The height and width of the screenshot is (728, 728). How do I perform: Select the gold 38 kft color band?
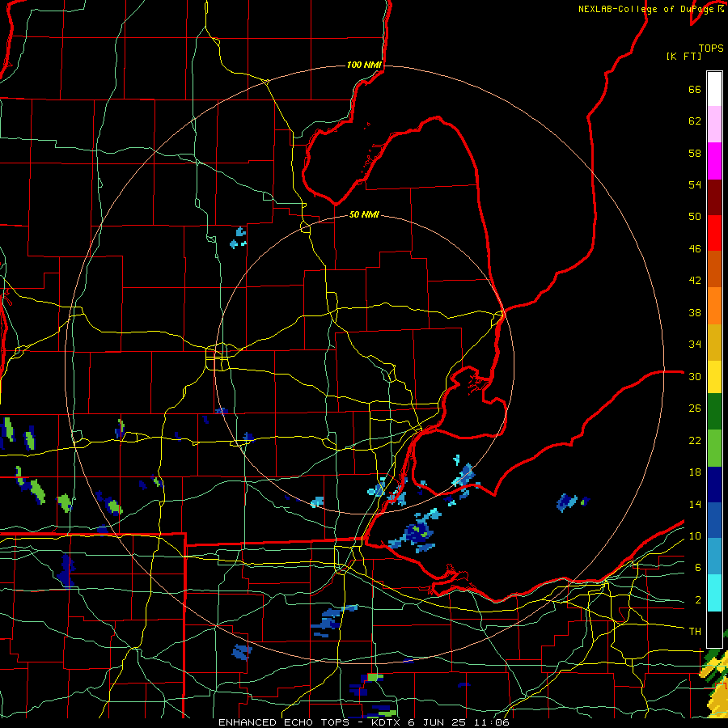[x=714, y=342]
